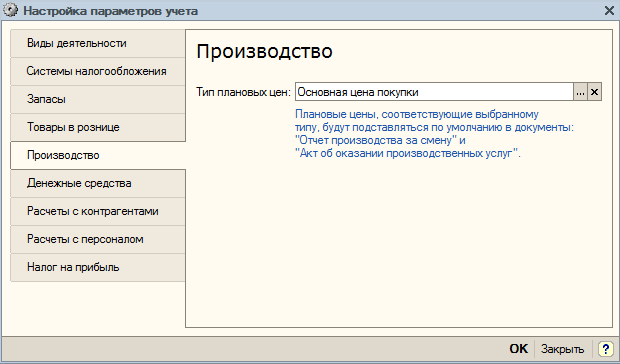Select the Товары в рознице tab
Screen dimensions: 620x364
(98, 128)
